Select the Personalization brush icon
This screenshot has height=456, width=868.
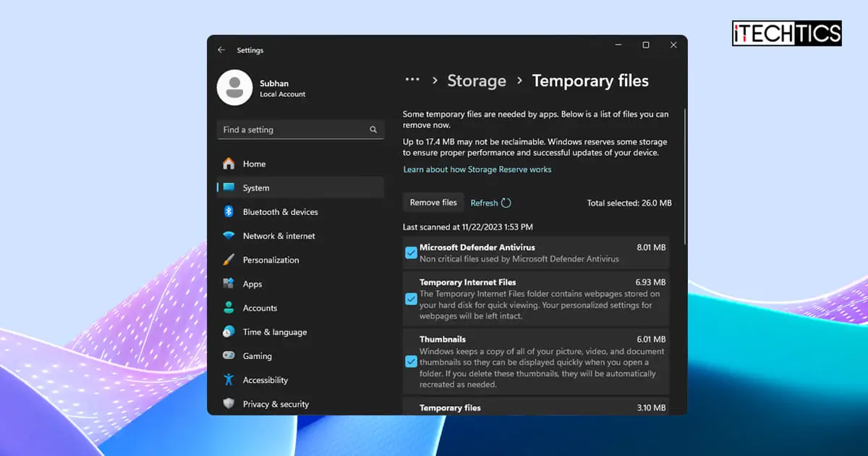tap(229, 259)
